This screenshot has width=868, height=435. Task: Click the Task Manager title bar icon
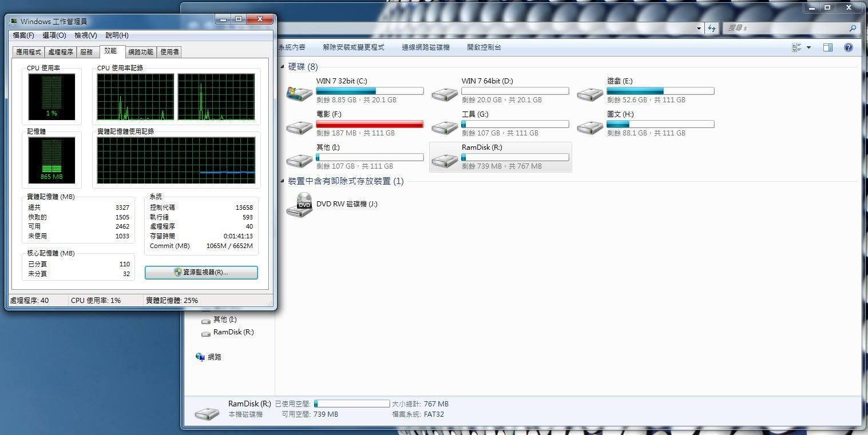point(14,21)
